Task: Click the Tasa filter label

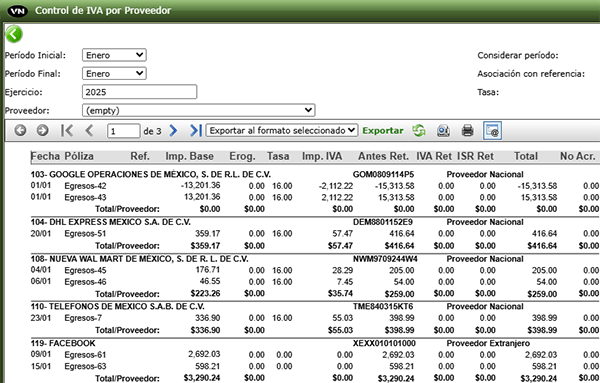Action: point(488,92)
